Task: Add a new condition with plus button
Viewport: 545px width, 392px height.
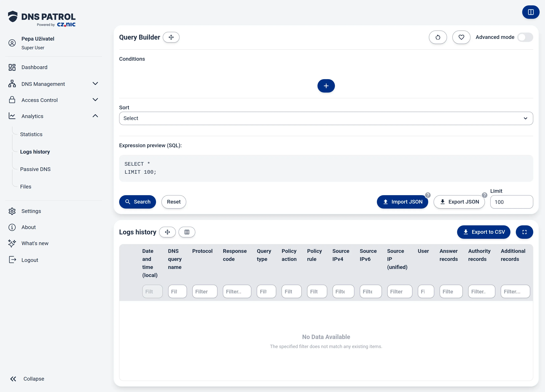Action: coord(326,86)
